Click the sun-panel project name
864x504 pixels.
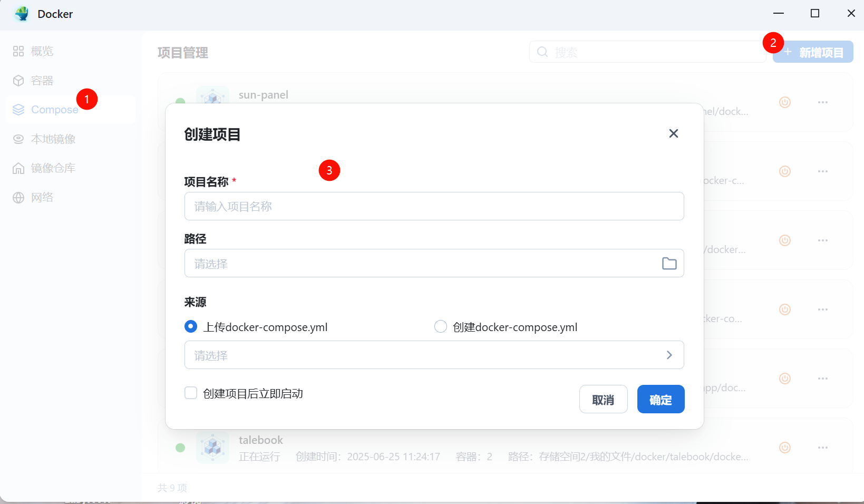click(x=264, y=95)
